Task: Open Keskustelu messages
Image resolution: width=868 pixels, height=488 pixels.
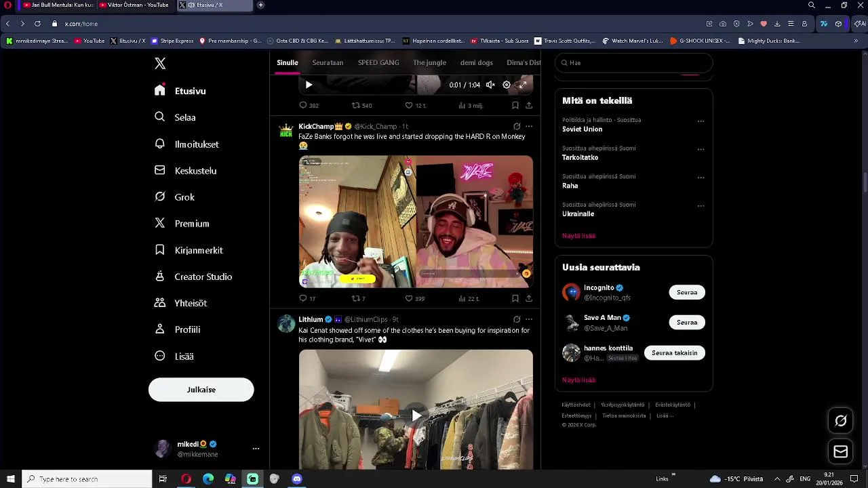Action: [185, 171]
